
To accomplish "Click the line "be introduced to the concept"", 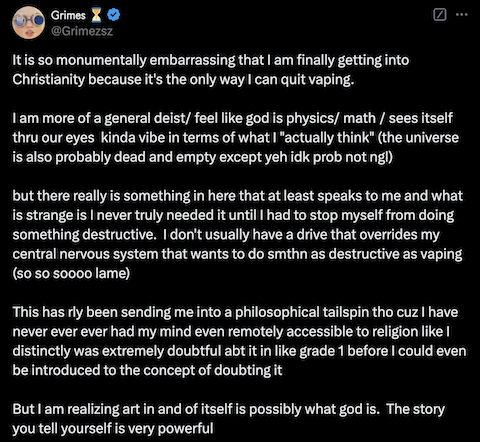I will pyautogui.click(x=147, y=370).
